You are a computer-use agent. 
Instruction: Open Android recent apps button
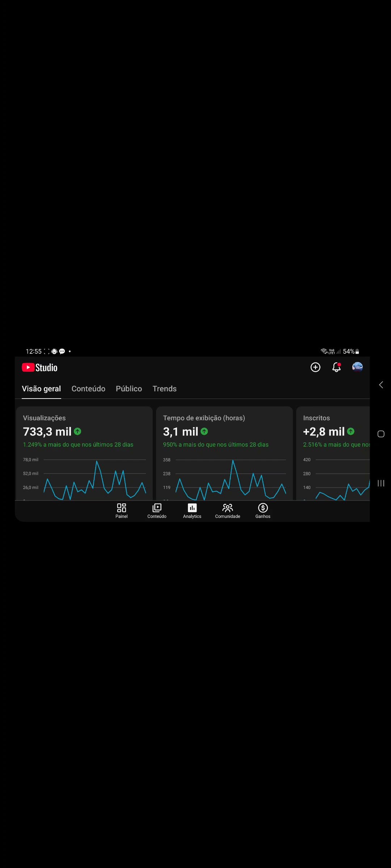(381, 483)
